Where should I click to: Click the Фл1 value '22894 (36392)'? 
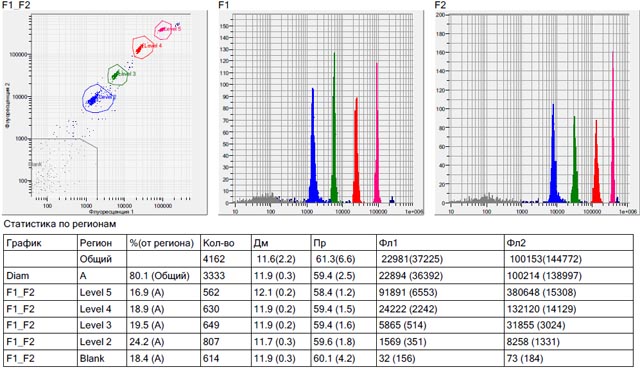coord(411,276)
